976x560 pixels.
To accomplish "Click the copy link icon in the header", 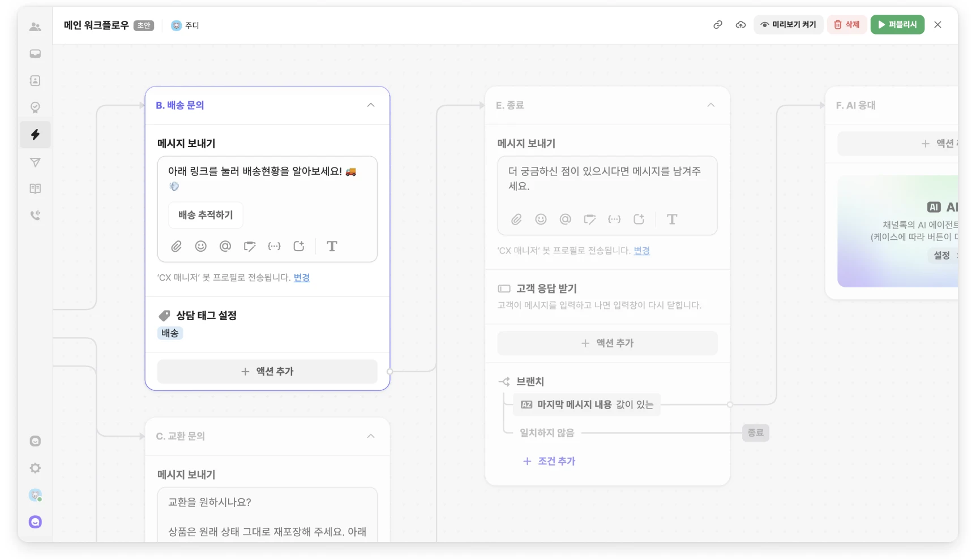I will [x=718, y=24].
